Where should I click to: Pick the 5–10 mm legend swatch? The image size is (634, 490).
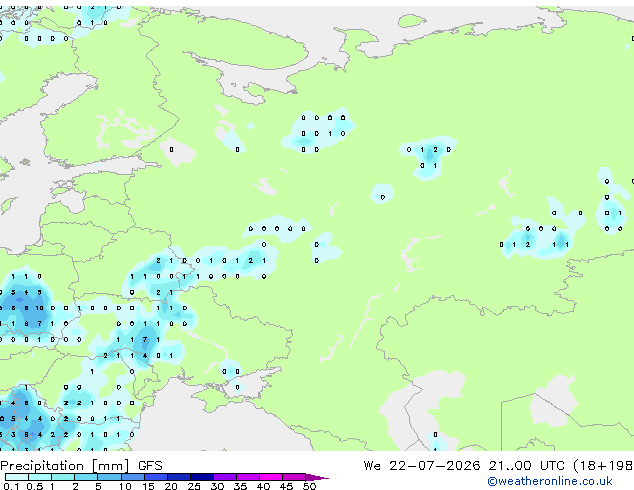tap(109, 477)
